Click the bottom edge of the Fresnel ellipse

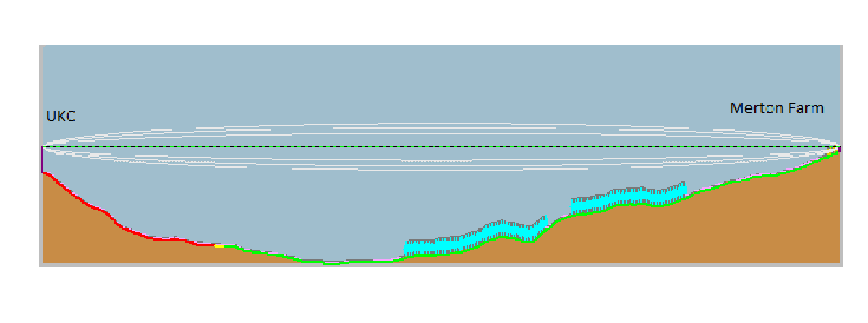point(434,171)
